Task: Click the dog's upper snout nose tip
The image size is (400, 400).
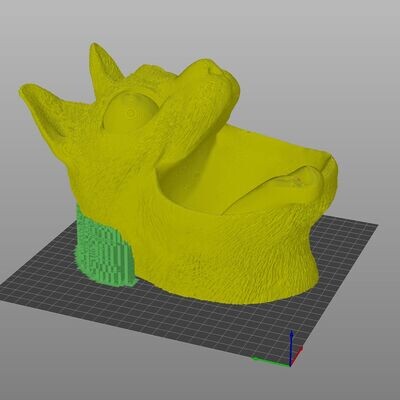Action: 218,72
